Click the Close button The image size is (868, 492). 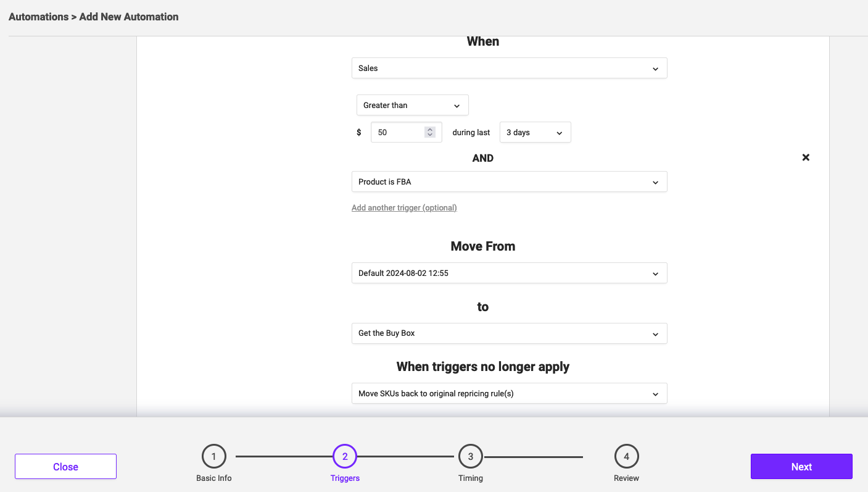coord(65,466)
